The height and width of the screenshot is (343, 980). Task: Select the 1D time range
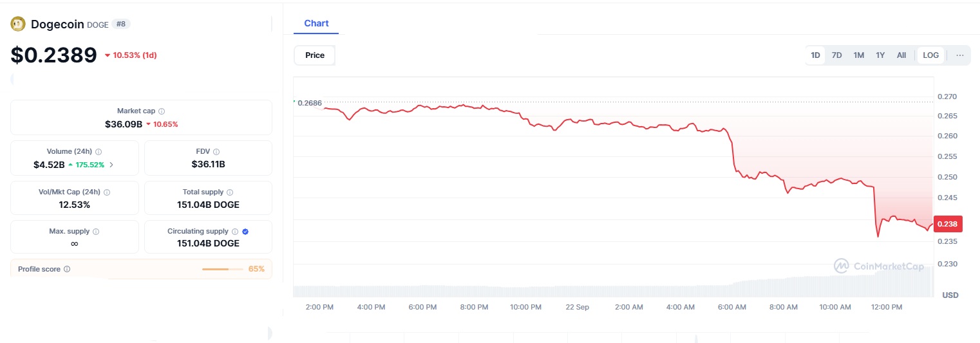(815, 55)
